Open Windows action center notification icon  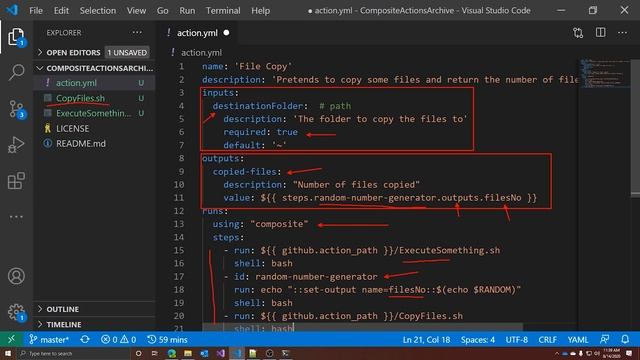pos(629,353)
